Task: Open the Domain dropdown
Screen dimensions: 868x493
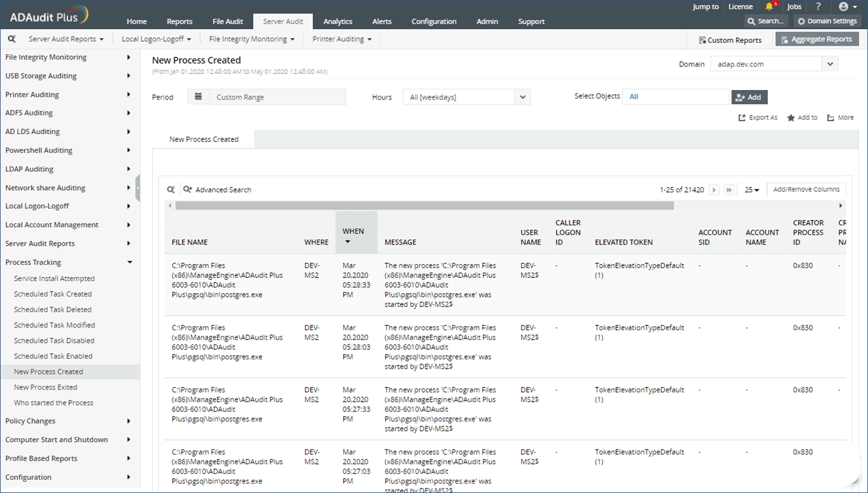Action: pyautogui.click(x=830, y=64)
